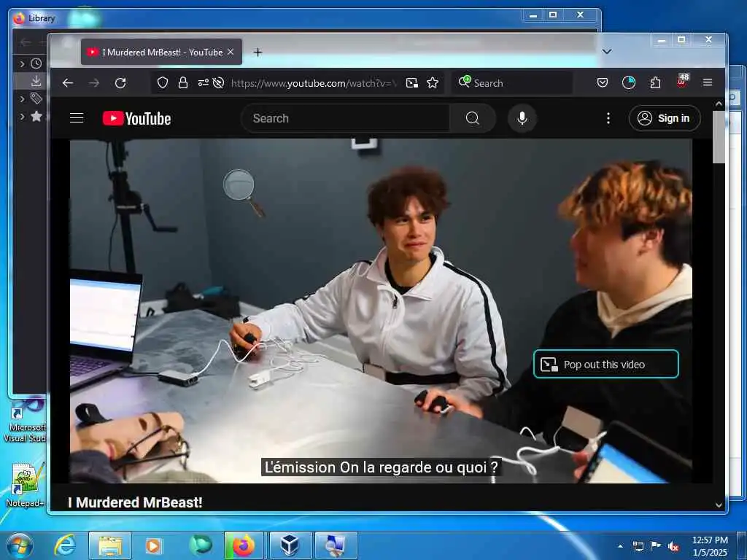Screen dimensions: 747x560
Task: Open Notepad++ desktop shortcut
Action: (25, 485)
